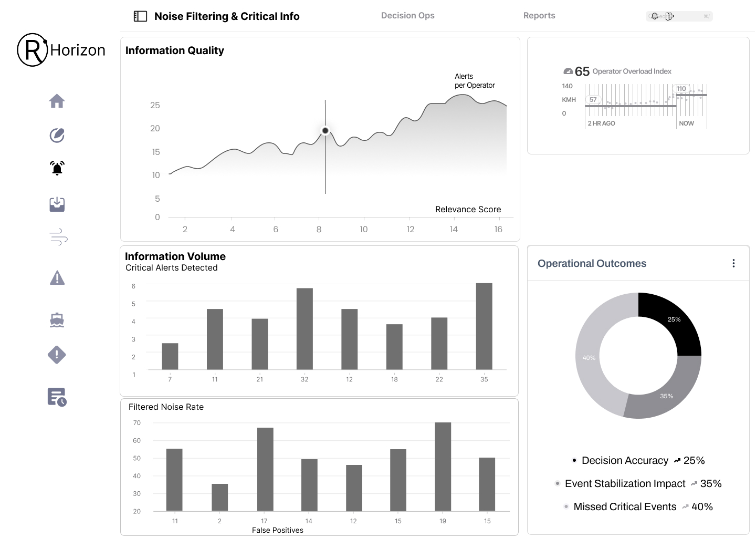This screenshot has height=538, width=756.
Task: Open the inbox download tray icon
Action: tap(57, 204)
